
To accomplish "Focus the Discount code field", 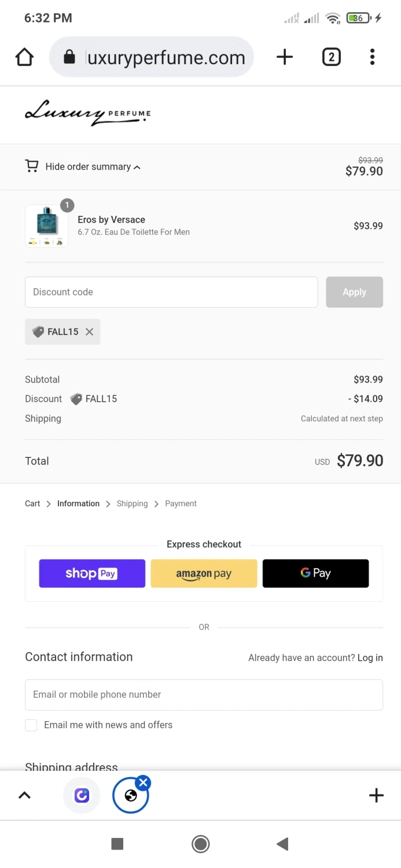I will [x=171, y=292].
